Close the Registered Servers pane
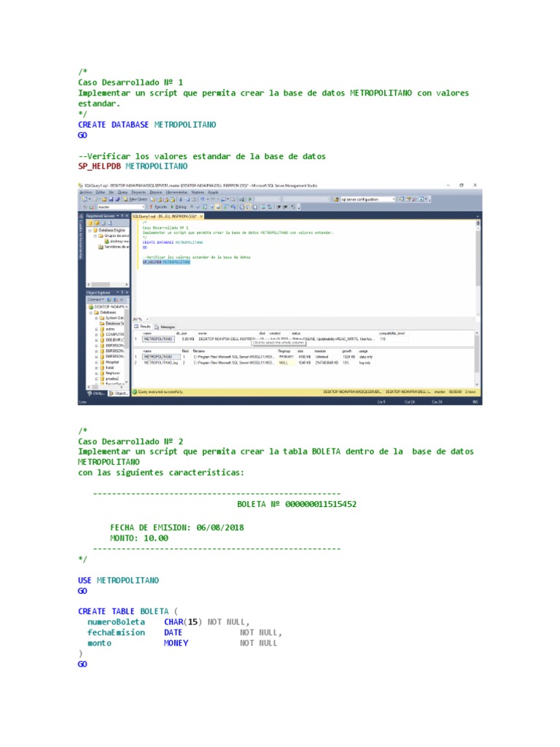The image size is (560, 747). (x=127, y=216)
